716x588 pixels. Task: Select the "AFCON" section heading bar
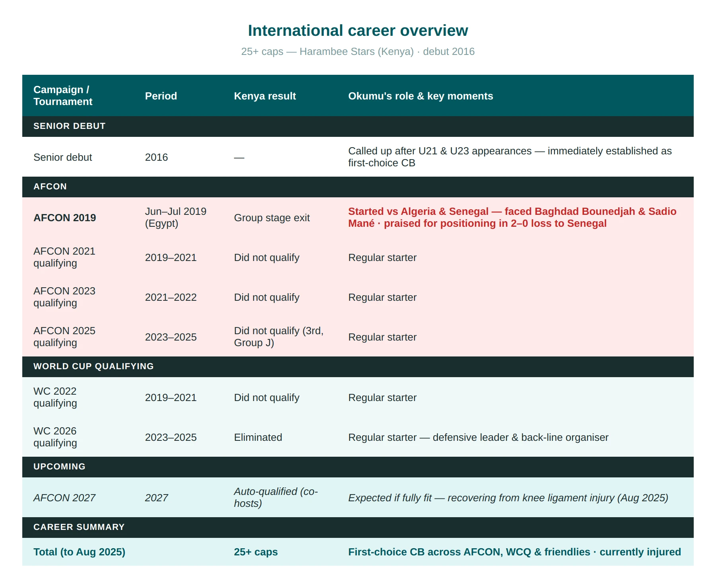pos(358,187)
